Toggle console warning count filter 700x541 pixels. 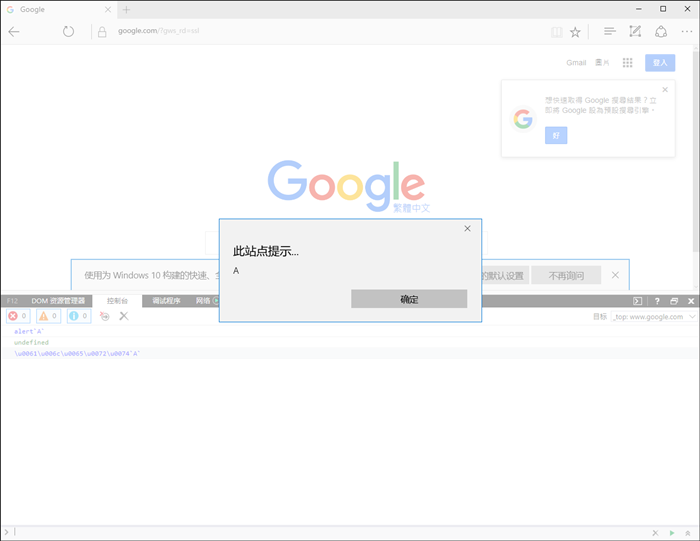pyautogui.click(x=48, y=316)
